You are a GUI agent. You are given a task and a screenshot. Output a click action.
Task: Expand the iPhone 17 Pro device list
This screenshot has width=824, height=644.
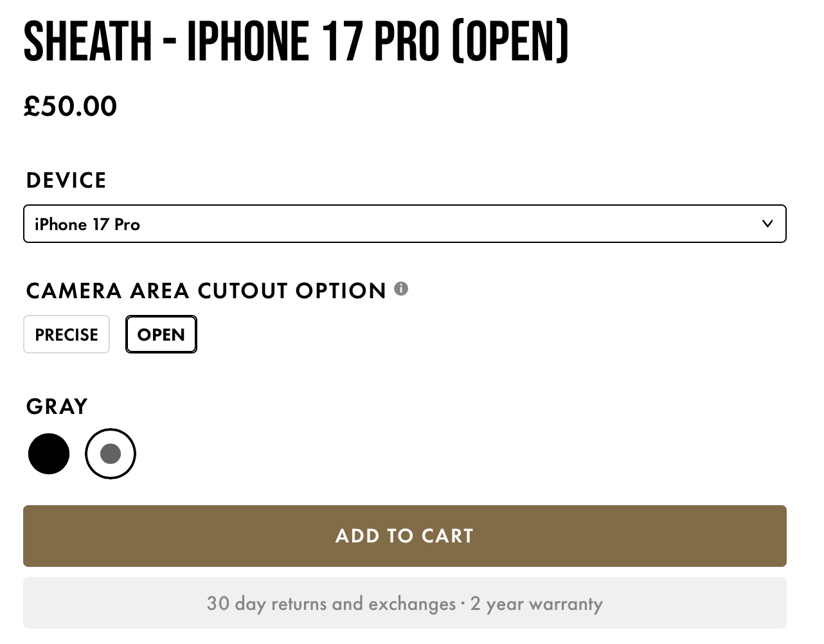click(x=404, y=224)
